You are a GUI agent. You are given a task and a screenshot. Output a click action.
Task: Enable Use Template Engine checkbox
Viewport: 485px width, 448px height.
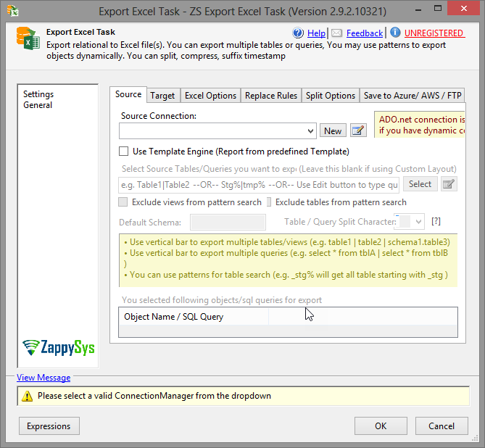tap(123, 152)
